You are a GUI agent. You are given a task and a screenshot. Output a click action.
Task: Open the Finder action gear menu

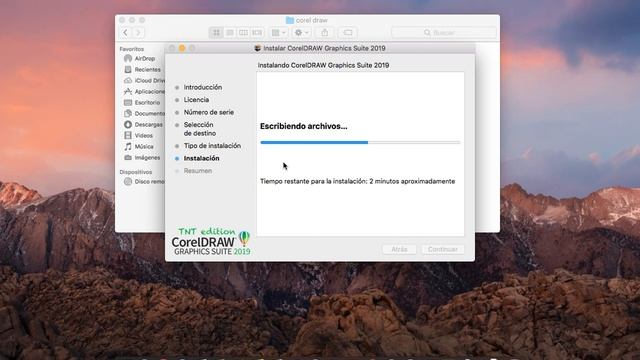point(302,33)
